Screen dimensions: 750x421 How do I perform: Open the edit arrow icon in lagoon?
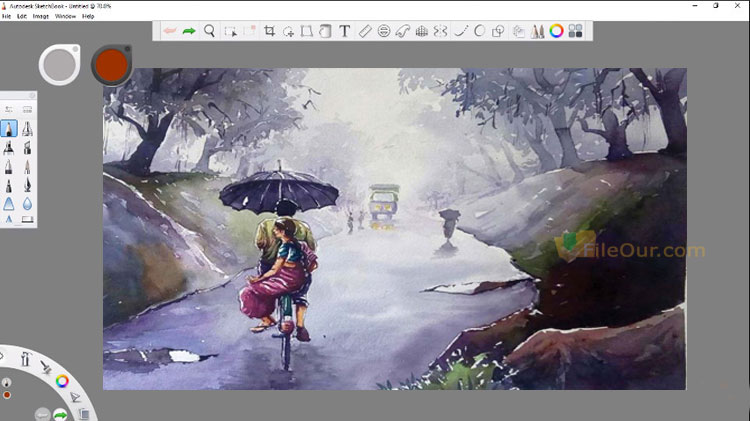(x=75, y=397)
